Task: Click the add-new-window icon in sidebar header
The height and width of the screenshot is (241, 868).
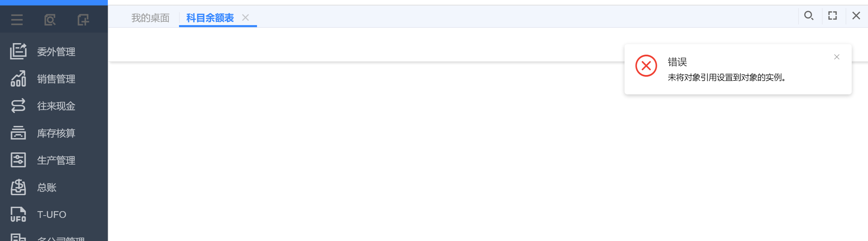Action: pos(83,20)
